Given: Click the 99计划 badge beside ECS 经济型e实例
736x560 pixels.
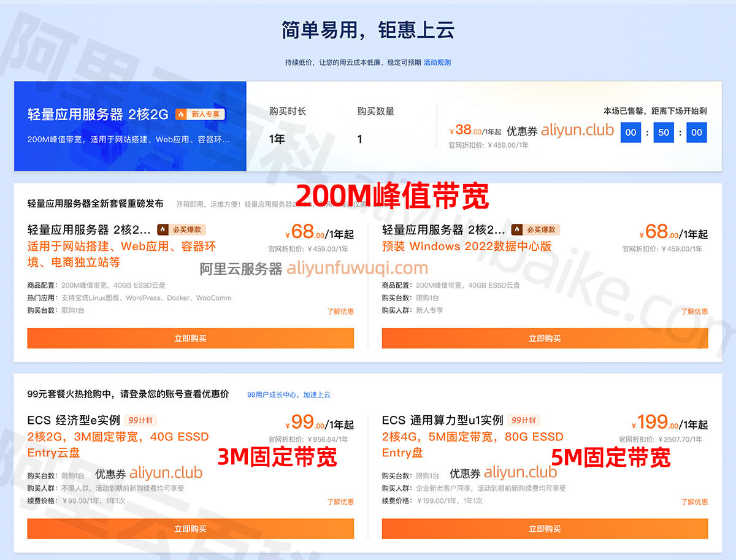Looking at the screenshot, I should (141, 420).
